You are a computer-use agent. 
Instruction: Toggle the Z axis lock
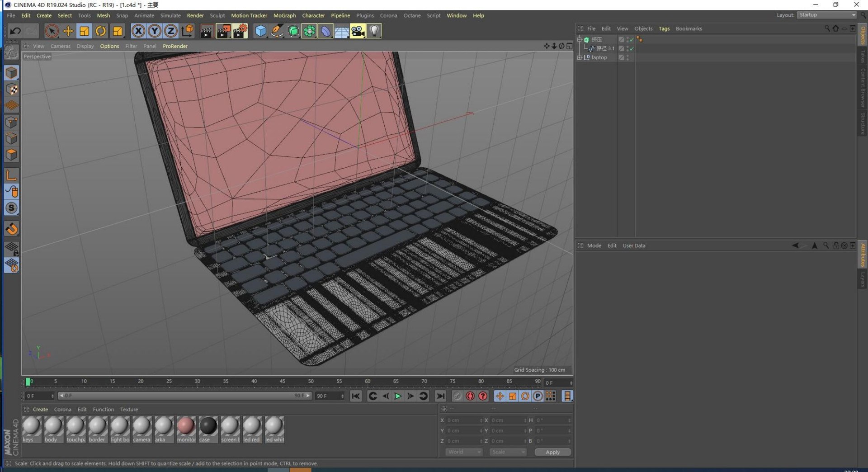(170, 31)
